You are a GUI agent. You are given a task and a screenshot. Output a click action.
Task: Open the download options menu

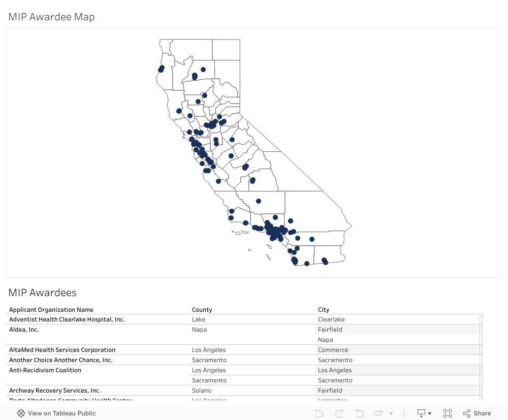click(x=424, y=413)
